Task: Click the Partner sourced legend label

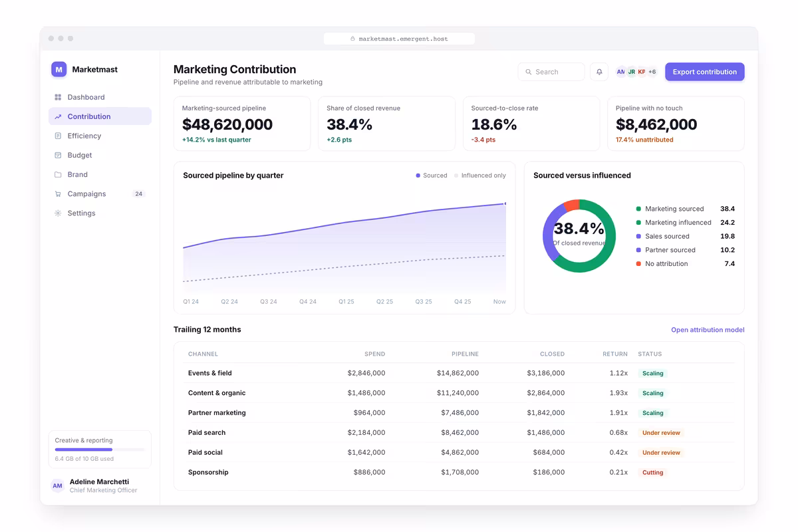Action: tap(670, 250)
